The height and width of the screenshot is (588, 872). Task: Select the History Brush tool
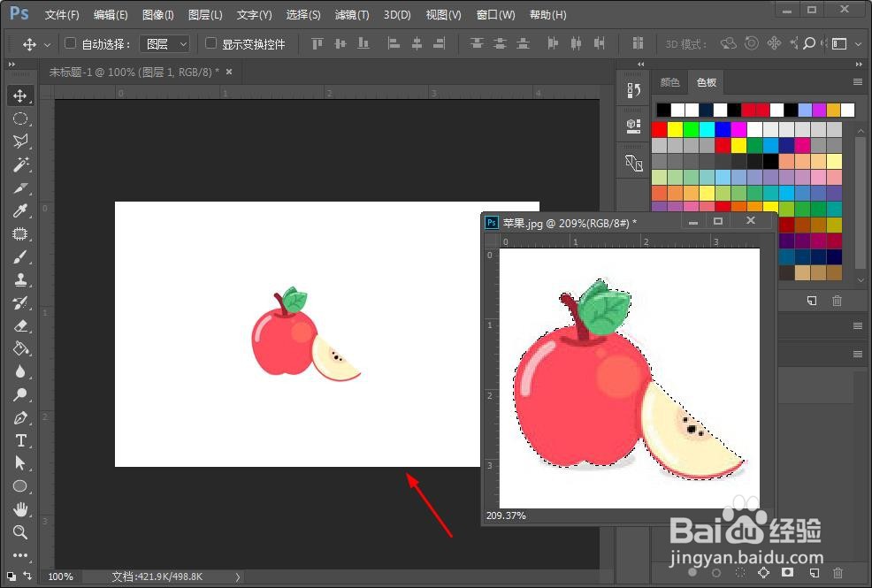click(x=20, y=303)
